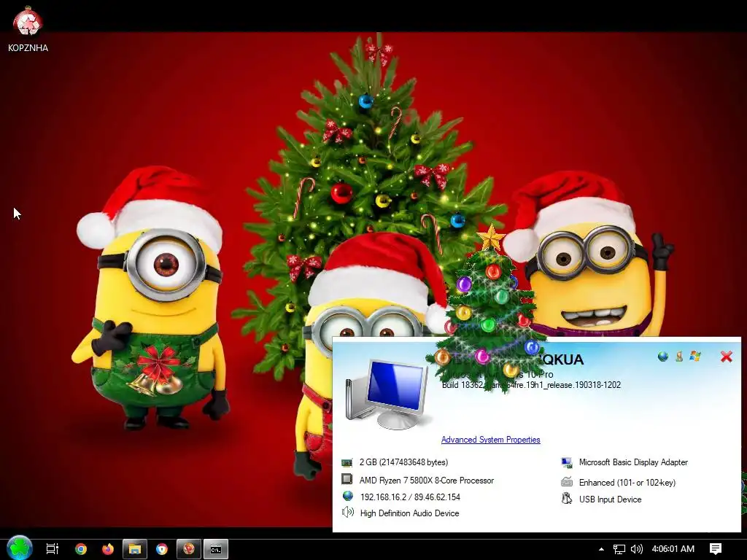This screenshot has height=560, width=747.
Task: Open the volume tray icon
Action: (636, 549)
